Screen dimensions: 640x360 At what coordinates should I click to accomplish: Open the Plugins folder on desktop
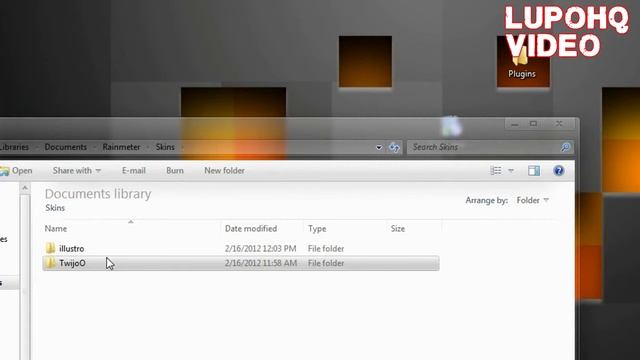tap(521, 63)
